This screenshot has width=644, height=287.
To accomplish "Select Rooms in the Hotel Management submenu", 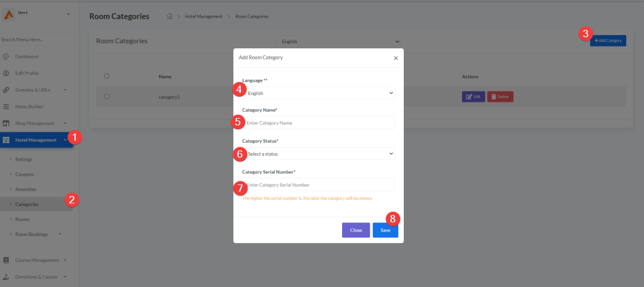I will click(x=22, y=219).
